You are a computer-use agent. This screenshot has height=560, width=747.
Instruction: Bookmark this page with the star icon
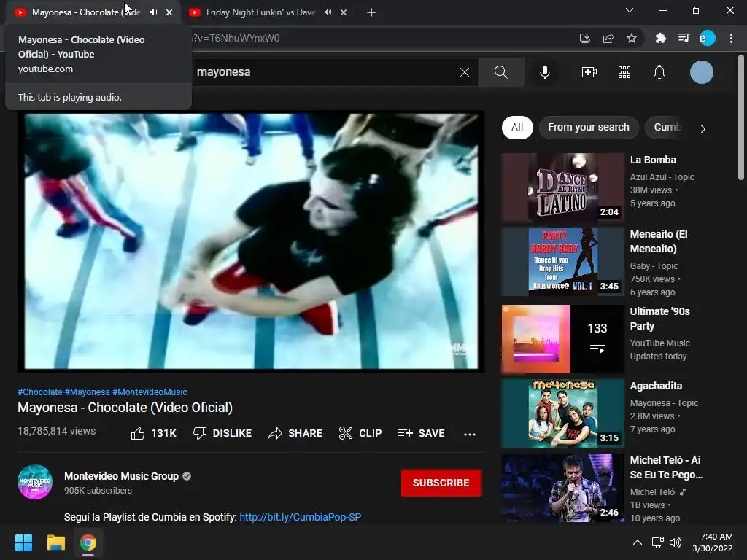point(632,38)
